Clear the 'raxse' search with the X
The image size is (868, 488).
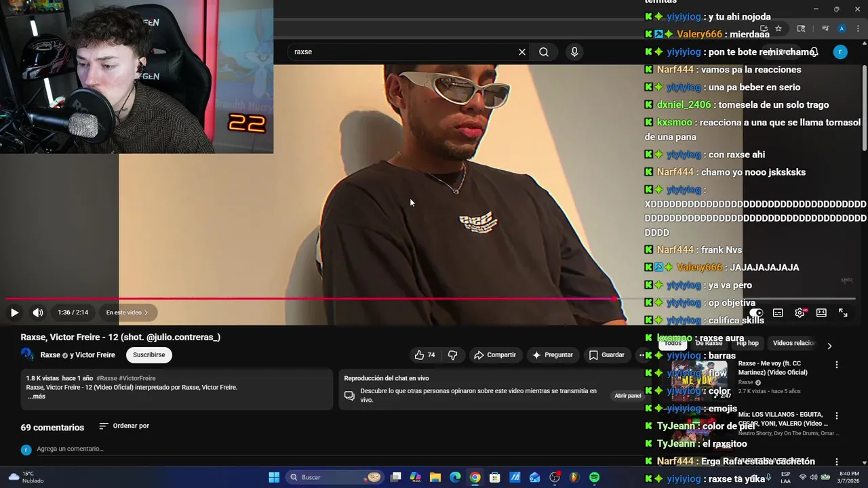(522, 52)
